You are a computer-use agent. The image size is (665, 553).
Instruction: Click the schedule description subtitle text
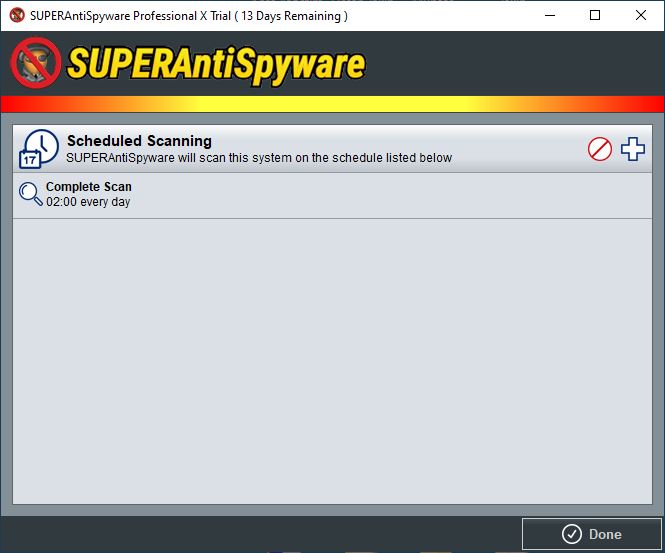[x=259, y=158]
